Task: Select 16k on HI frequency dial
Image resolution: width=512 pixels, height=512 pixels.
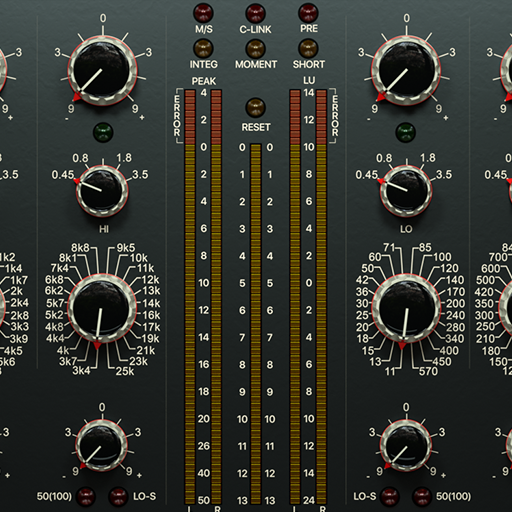Action: tap(151, 315)
